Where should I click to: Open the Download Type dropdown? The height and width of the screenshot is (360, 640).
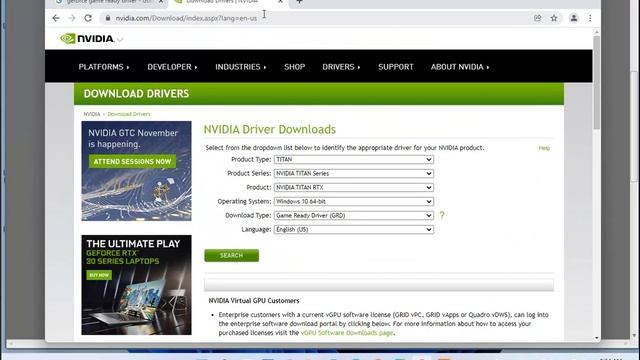pos(353,216)
